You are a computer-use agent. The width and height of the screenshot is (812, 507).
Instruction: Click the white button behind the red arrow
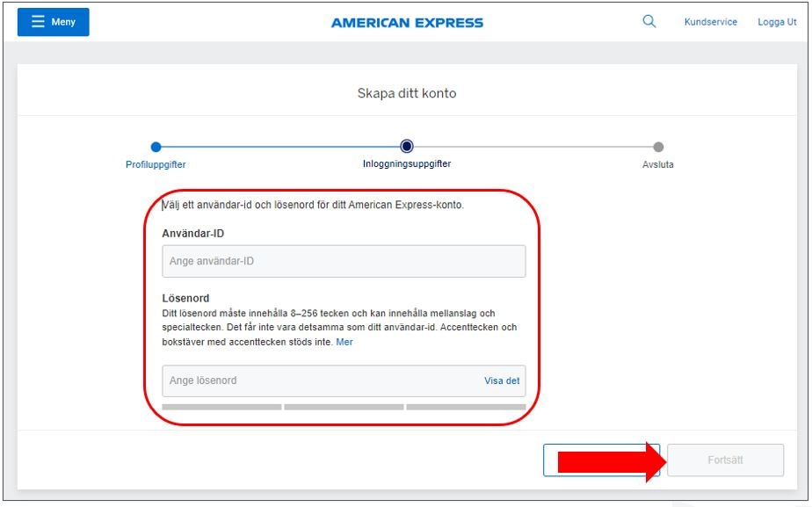tap(550, 460)
